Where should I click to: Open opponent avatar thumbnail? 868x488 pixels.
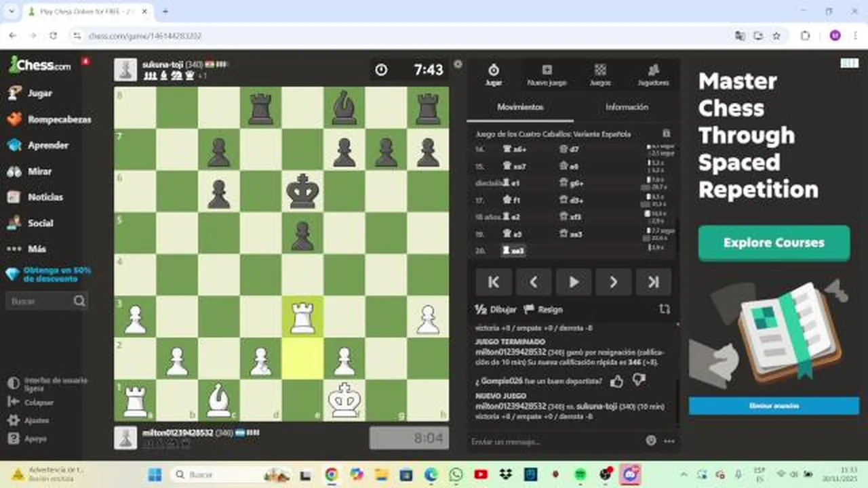(x=125, y=70)
